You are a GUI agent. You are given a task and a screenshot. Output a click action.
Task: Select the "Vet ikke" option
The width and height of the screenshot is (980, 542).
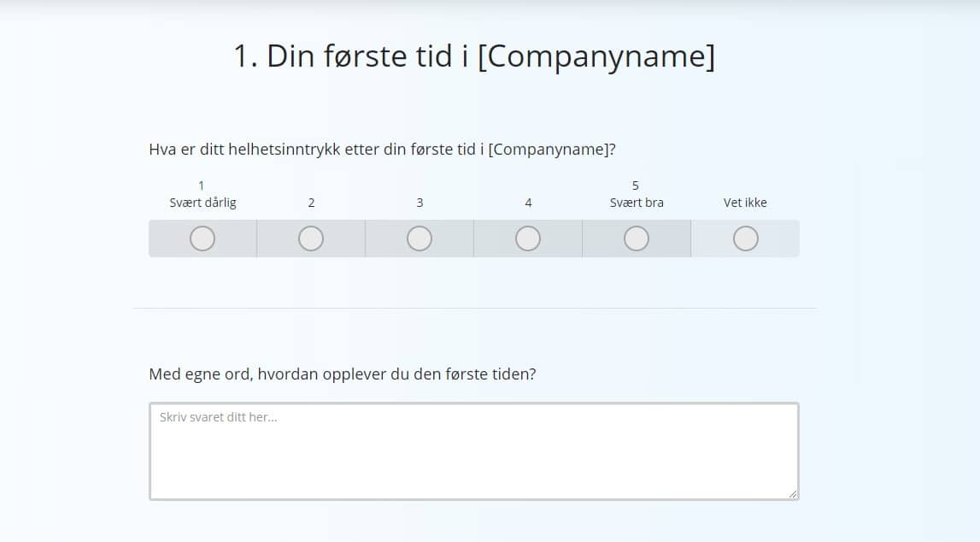744,239
